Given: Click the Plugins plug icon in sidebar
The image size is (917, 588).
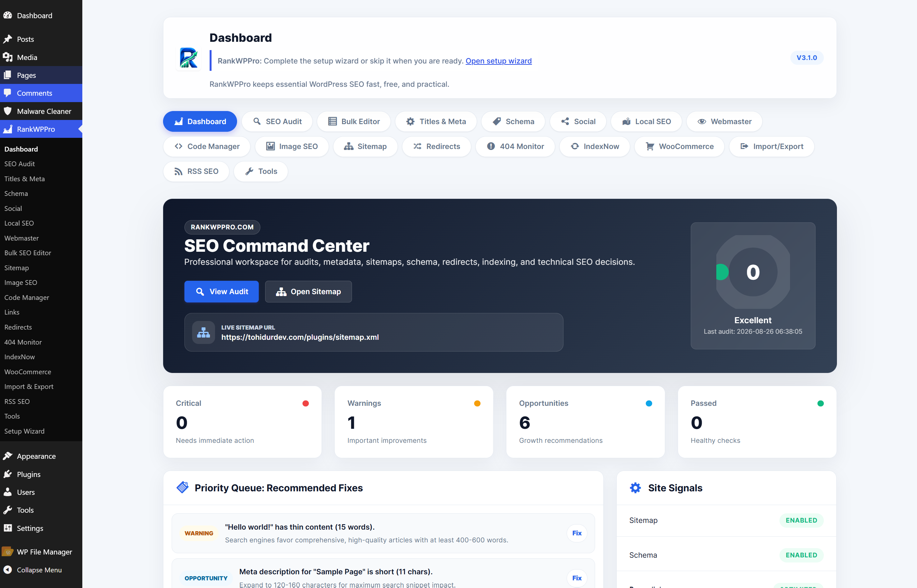Looking at the screenshot, I should [x=8, y=474].
